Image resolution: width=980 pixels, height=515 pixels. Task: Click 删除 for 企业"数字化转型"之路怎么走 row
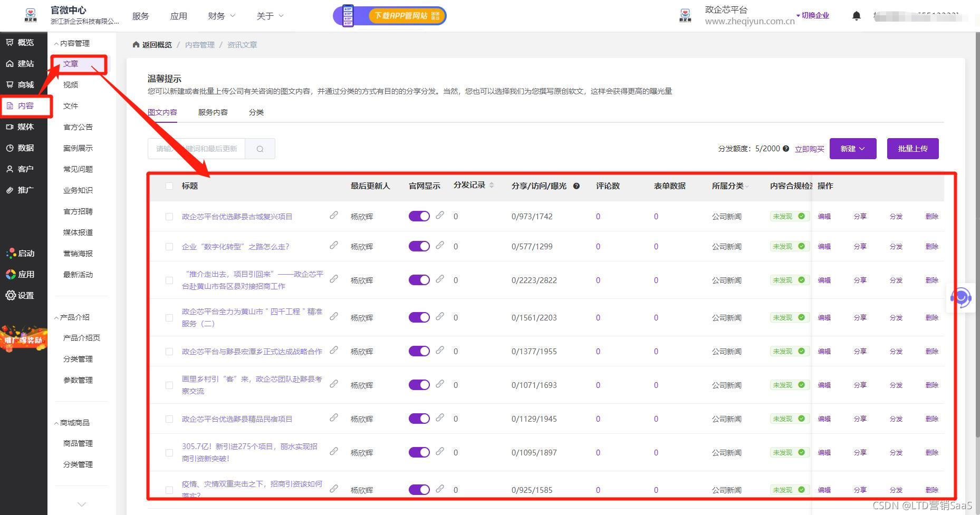point(932,247)
